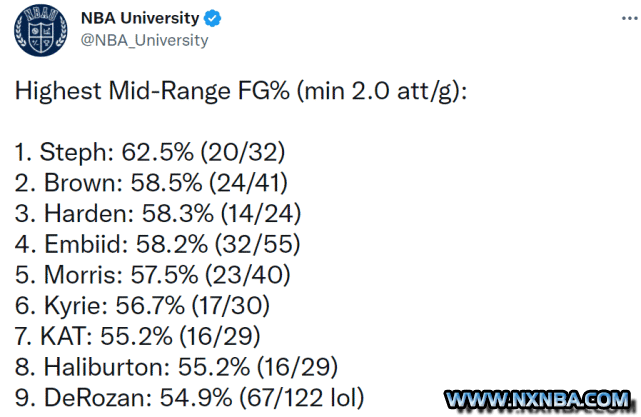Image resolution: width=641 pixels, height=417 pixels.
Task: Select the Harden 58.3% line
Action: [x=158, y=214]
